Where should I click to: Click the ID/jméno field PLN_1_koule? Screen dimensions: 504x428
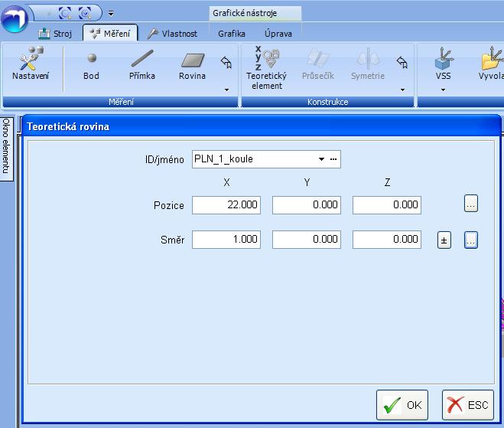pos(266,159)
